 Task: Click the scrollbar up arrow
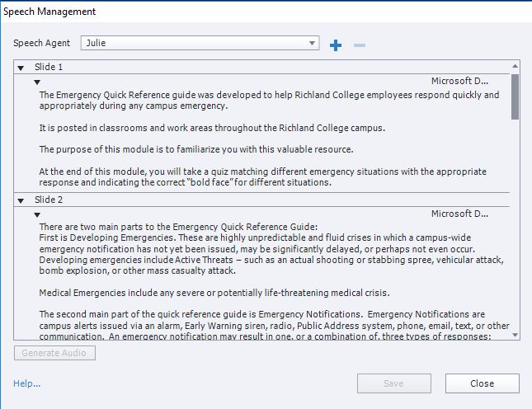click(515, 66)
